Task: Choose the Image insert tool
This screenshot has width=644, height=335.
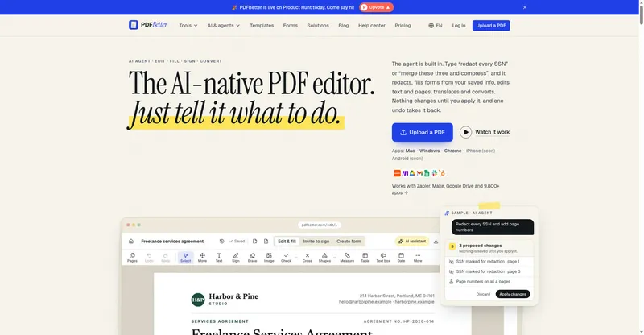Action: pyautogui.click(x=269, y=258)
